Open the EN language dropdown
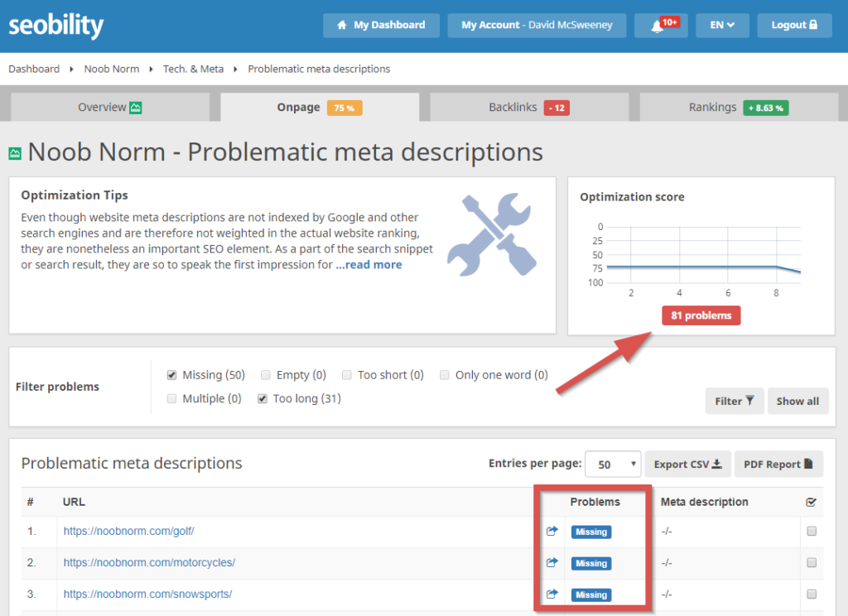The width and height of the screenshot is (848, 616). [x=722, y=25]
